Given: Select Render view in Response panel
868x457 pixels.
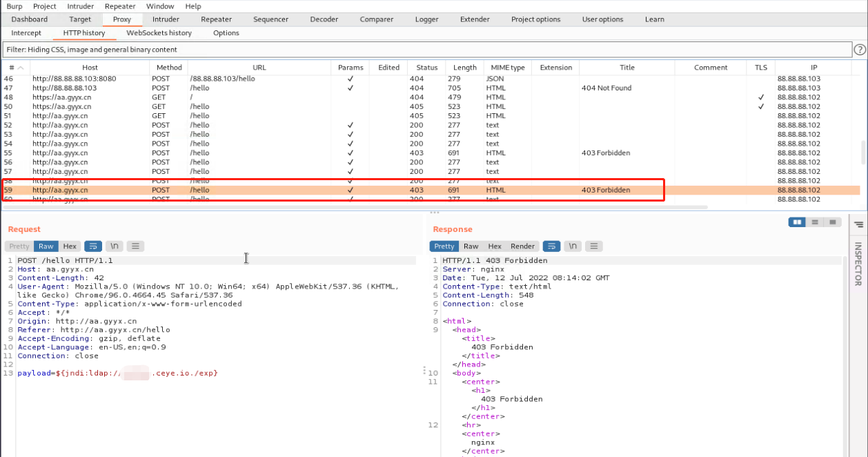Looking at the screenshot, I should pyautogui.click(x=523, y=246).
